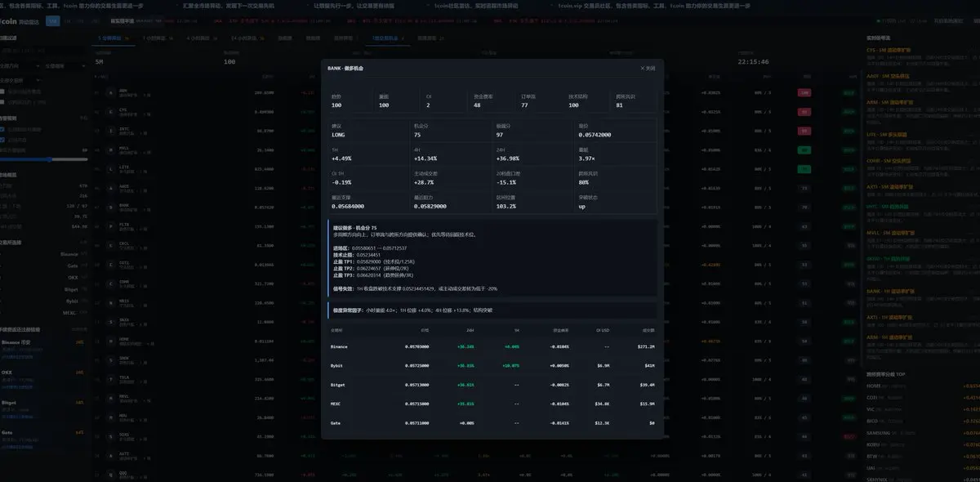Open the direction filter dropdown
980x482 pixels.
point(20,65)
